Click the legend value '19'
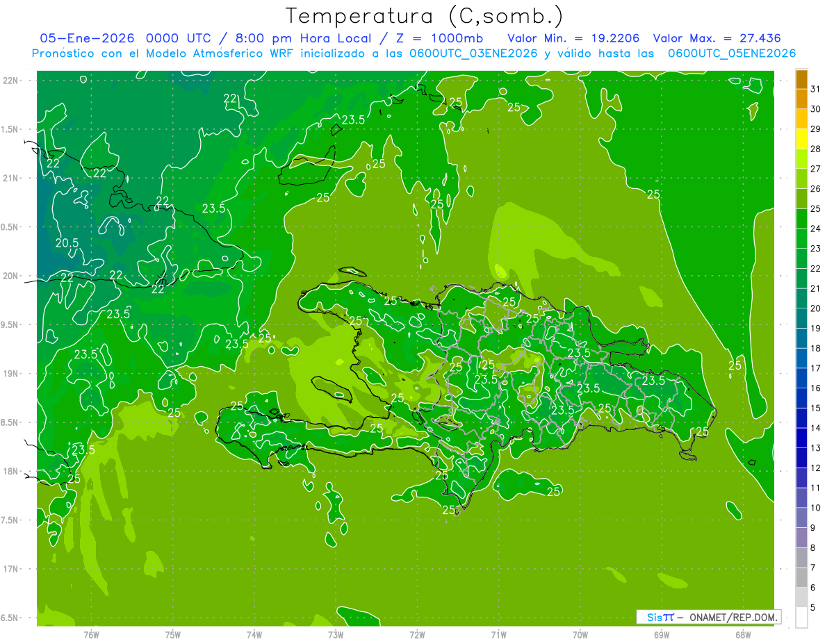The width and height of the screenshot is (834, 644). click(x=816, y=328)
